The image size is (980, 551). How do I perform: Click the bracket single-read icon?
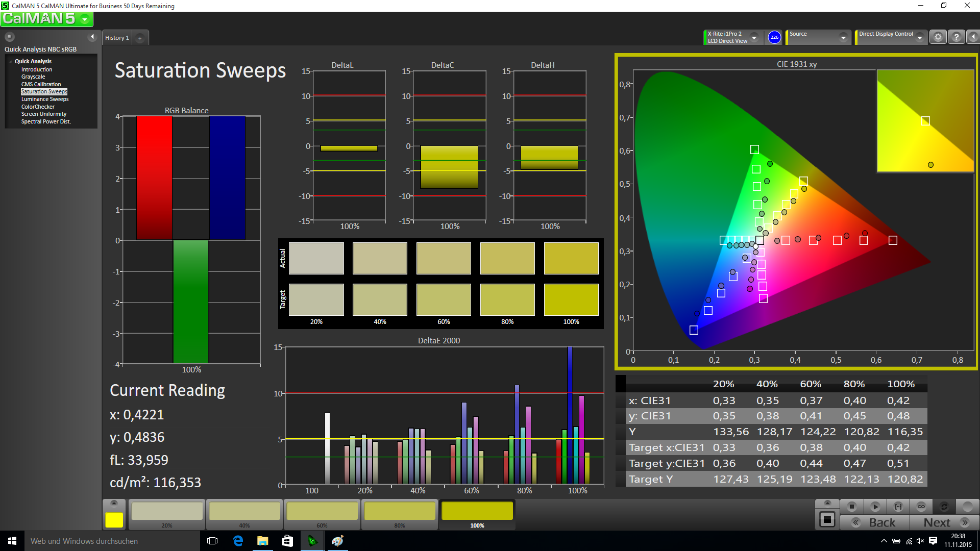pyautogui.click(x=898, y=507)
